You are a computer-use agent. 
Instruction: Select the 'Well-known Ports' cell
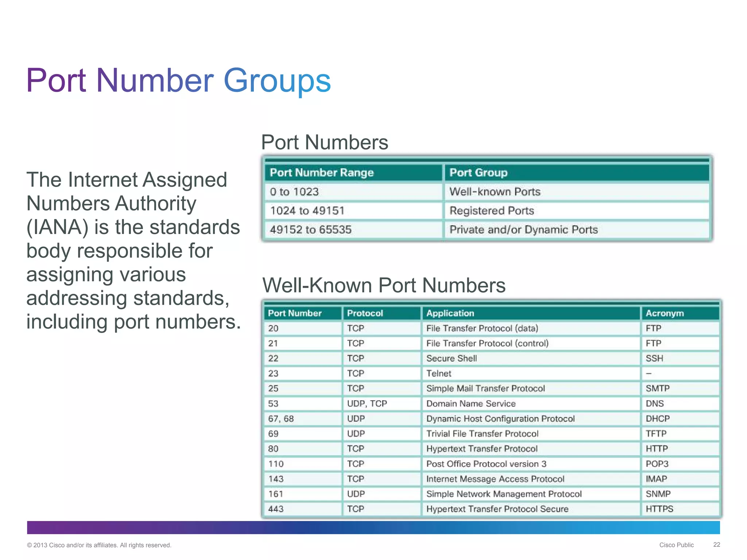click(x=577, y=192)
